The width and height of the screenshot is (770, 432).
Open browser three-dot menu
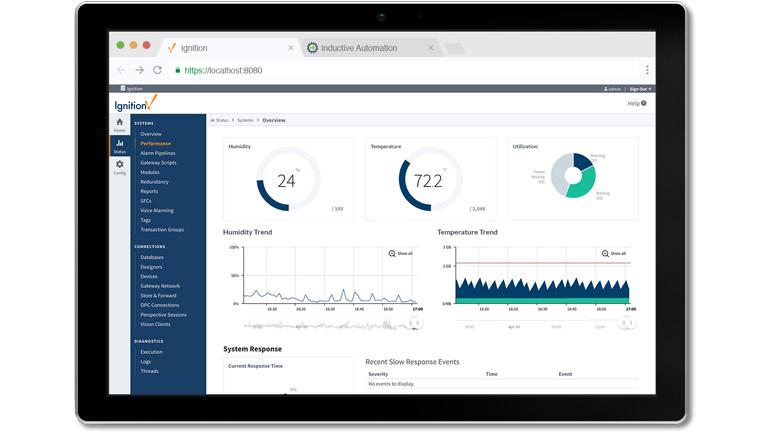pos(647,70)
